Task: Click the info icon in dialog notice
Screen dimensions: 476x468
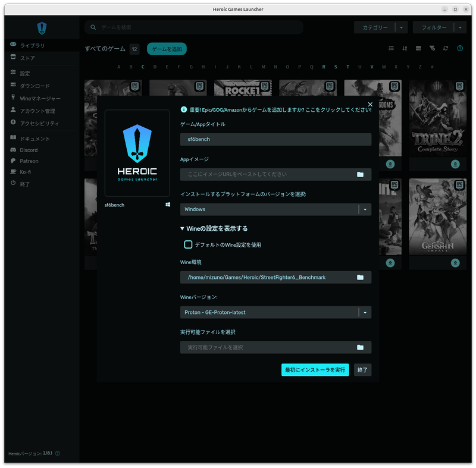Action: [184, 109]
